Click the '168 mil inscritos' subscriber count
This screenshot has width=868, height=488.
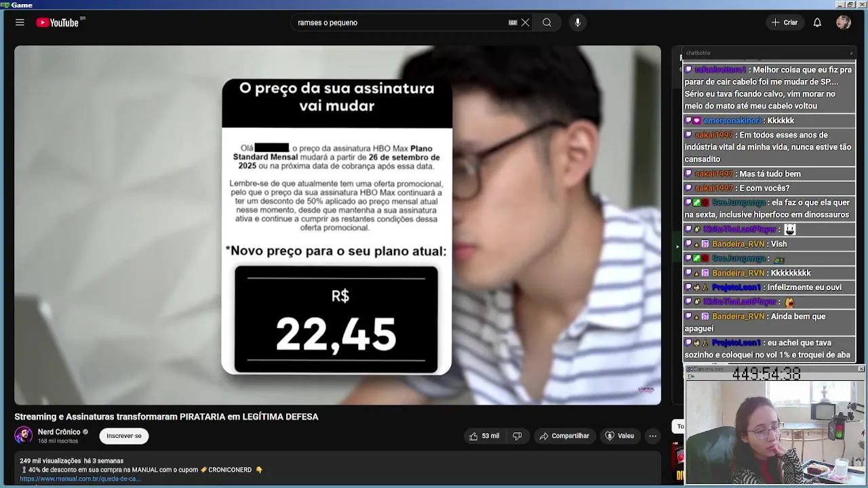point(58,441)
